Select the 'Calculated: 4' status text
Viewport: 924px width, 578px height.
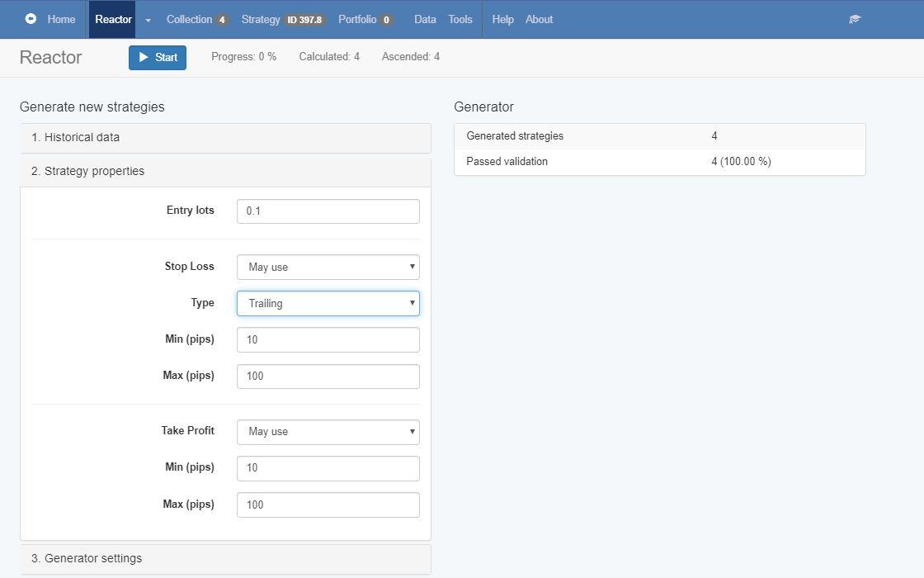329,57
